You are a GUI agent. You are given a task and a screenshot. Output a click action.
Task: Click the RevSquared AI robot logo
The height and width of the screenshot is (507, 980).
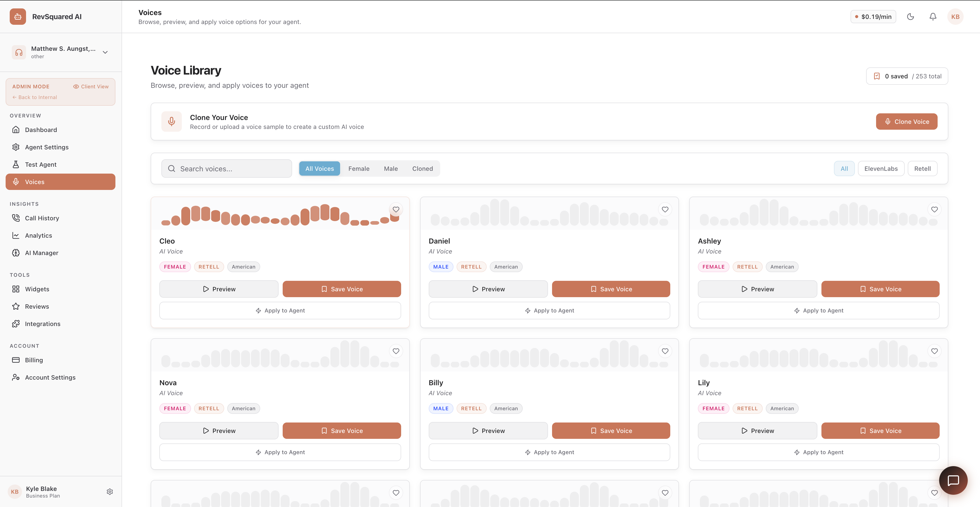coord(18,17)
